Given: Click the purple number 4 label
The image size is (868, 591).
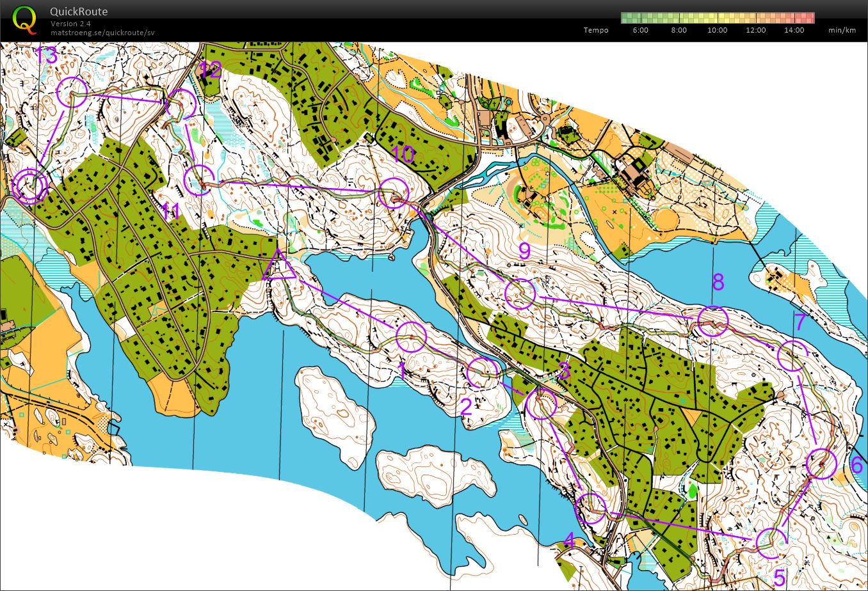Looking at the screenshot, I should point(569,542).
